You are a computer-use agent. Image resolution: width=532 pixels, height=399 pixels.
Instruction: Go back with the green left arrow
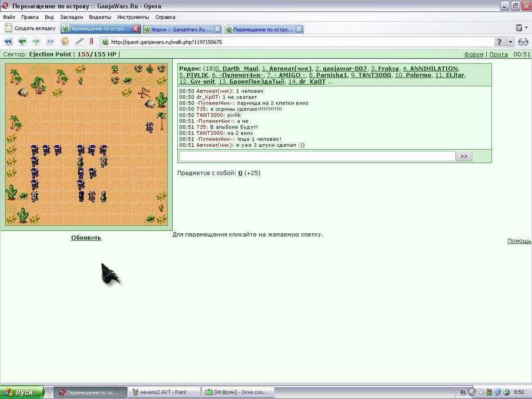[22, 42]
